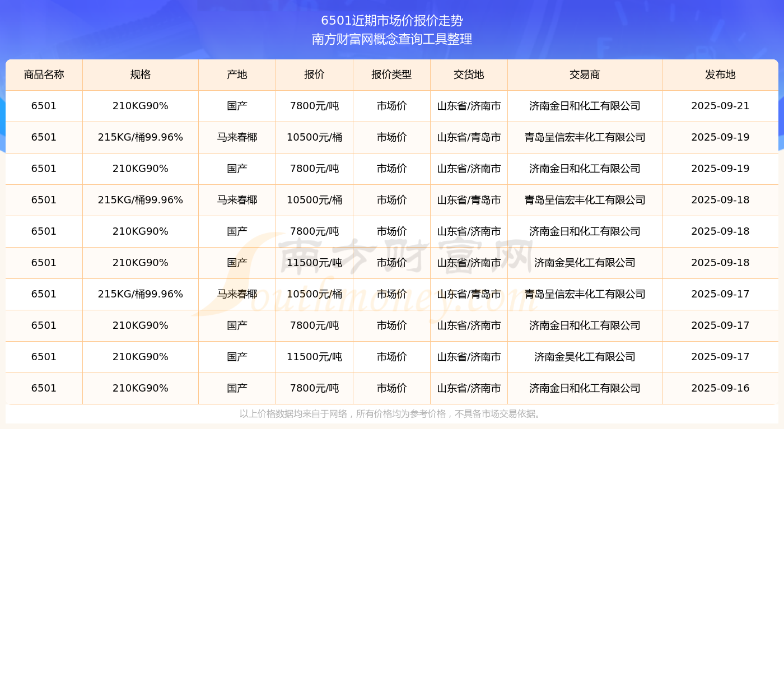This screenshot has height=675, width=784.
Task: Click 210KG90% in the 2025-09-21 row
Action: tap(140, 106)
